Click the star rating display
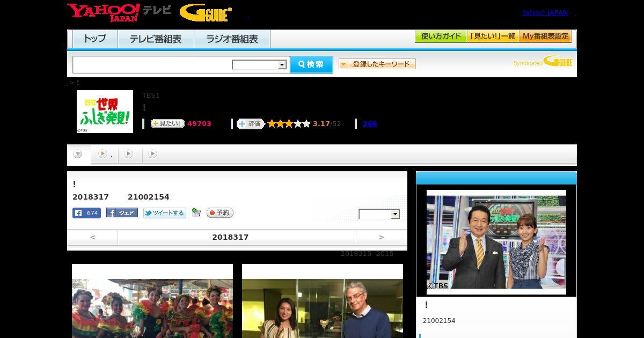This screenshot has height=338, width=644. pyautogui.click(x=289, y=124)
